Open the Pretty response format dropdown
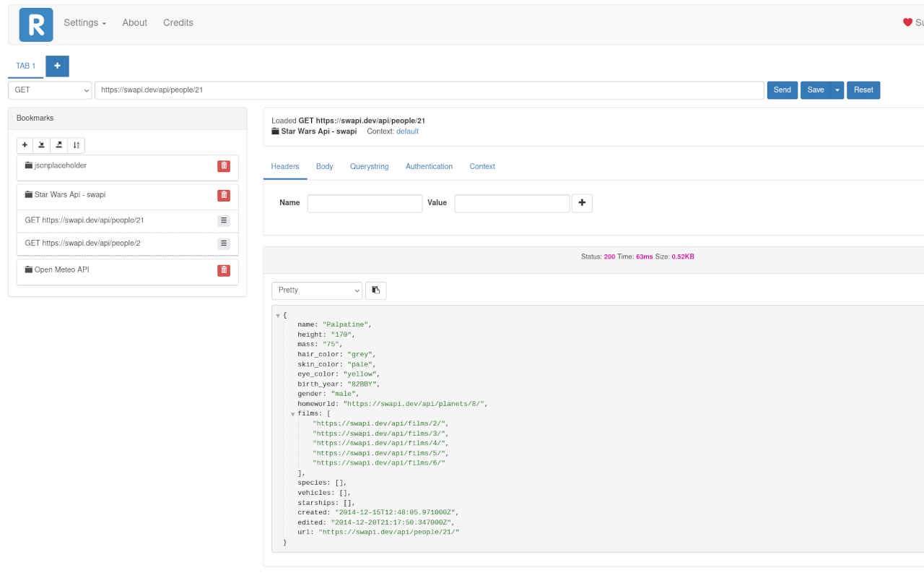The image size is (924, 578). (317, 290)
